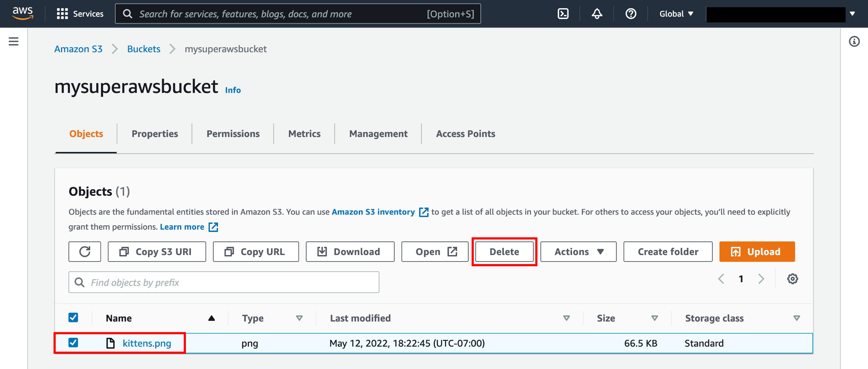Open the Actions dropdown
This screenshot has width=868, height=369.
[578, 251]
